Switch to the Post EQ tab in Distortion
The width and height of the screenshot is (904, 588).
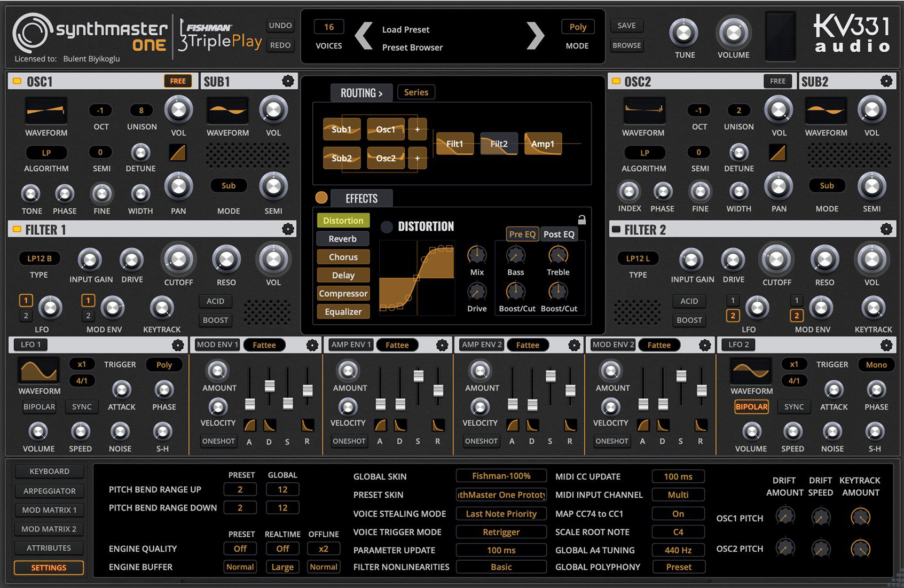coord(559,234)
